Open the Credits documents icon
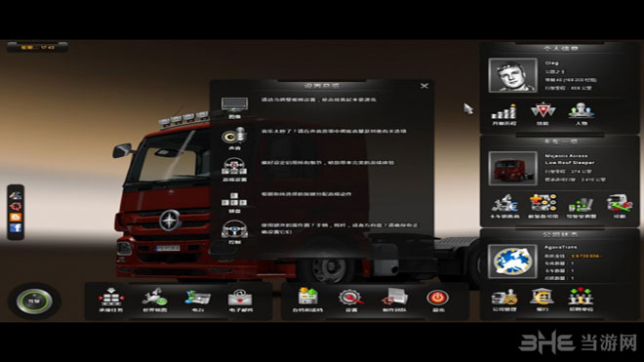The width and height of the screenshot is (644, 362). coord(394,297)
